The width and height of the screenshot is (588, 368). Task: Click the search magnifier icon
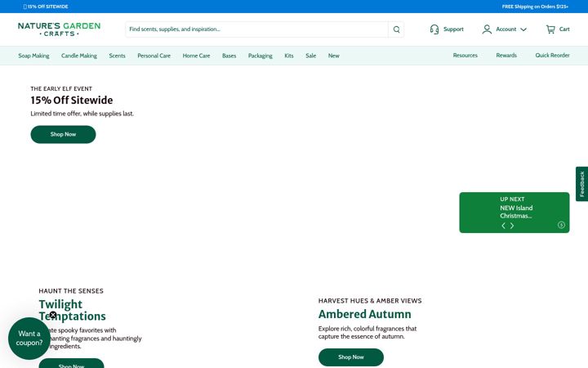pyautogui.click(x=396, y=29)
